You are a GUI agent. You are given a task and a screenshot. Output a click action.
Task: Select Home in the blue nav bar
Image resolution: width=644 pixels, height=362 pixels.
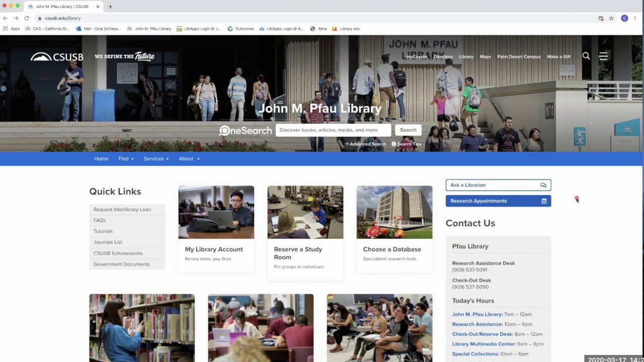pos(101,158)
